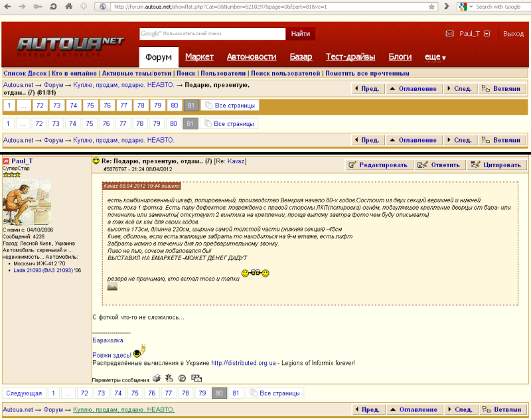531x420 pixels.
Task: Click the browser Home icon
Action: point(68,7)
